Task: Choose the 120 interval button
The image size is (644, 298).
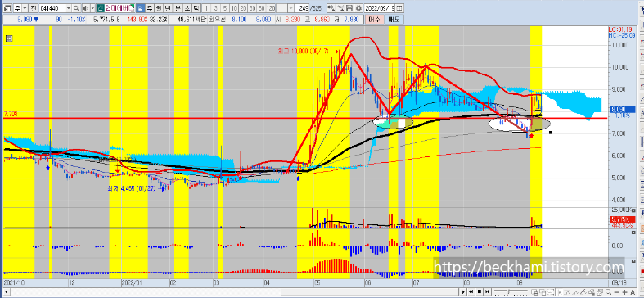Action: [x=271, y=8]
